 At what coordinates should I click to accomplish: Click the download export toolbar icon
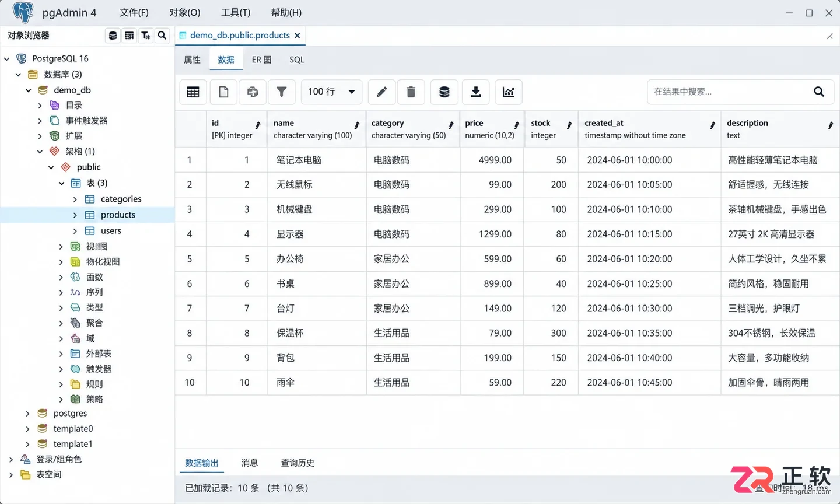point(476,92)
